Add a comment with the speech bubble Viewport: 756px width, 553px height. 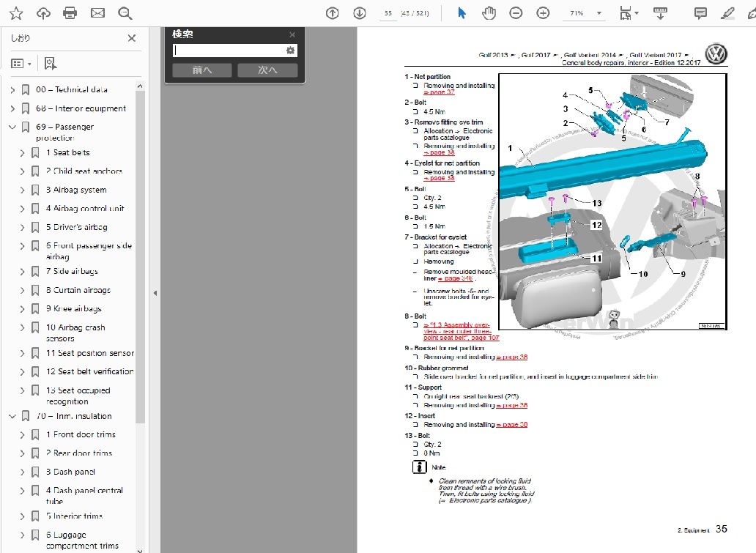700,13
